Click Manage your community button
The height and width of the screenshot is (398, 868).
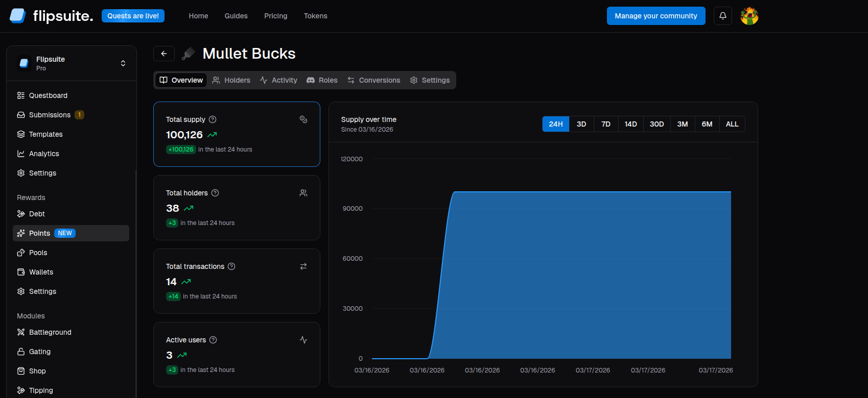655,16
